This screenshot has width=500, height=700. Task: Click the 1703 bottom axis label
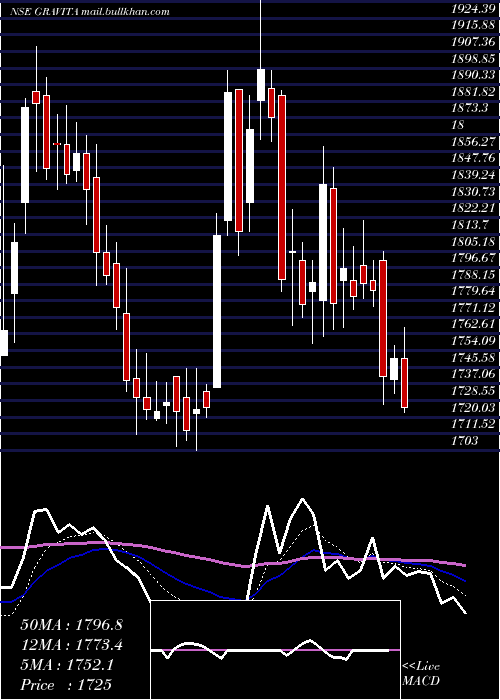point(465,441)
